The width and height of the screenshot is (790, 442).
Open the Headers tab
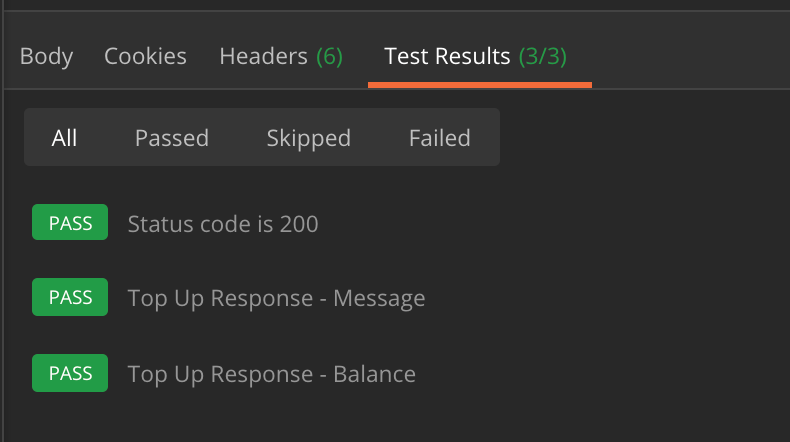tap(265, 56)
